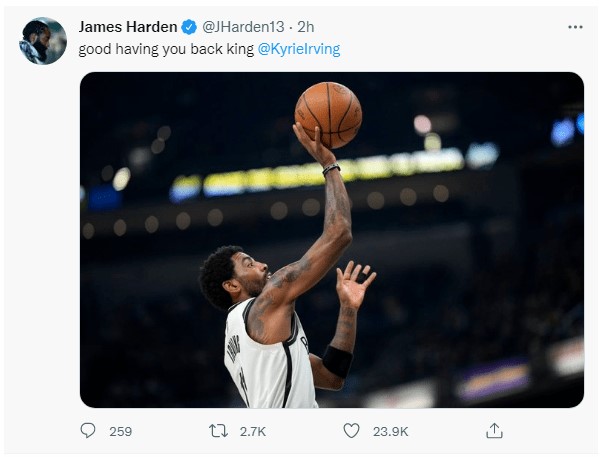Viewport: 612px width, 457px height.
Task: Click the basketball in the photo
Action: pyautogui.click(x=328, y=114)
